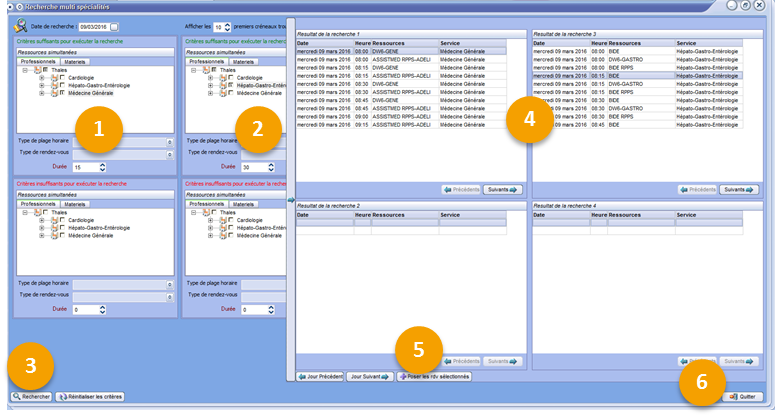Open the Type de plage horaire dropdown in the first panel
775x420 pixels.
pyautogui.click(x=169, y=141)
